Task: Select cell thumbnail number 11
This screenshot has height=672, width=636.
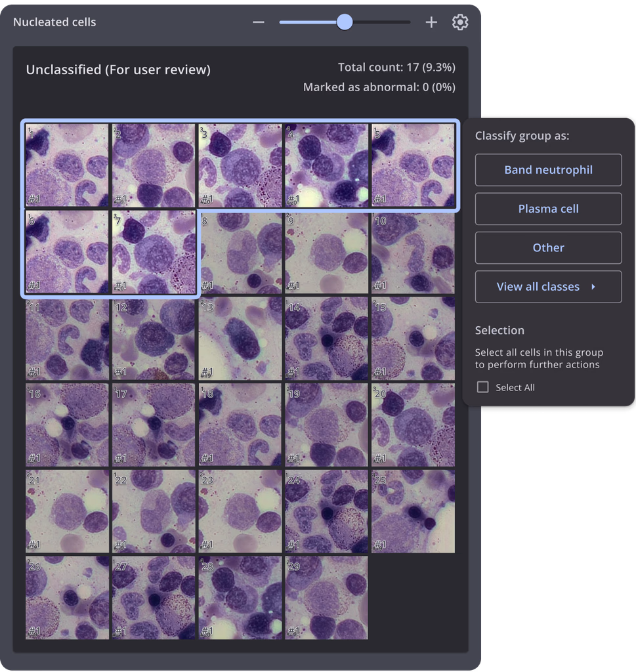Action: [x=68, y=339]
